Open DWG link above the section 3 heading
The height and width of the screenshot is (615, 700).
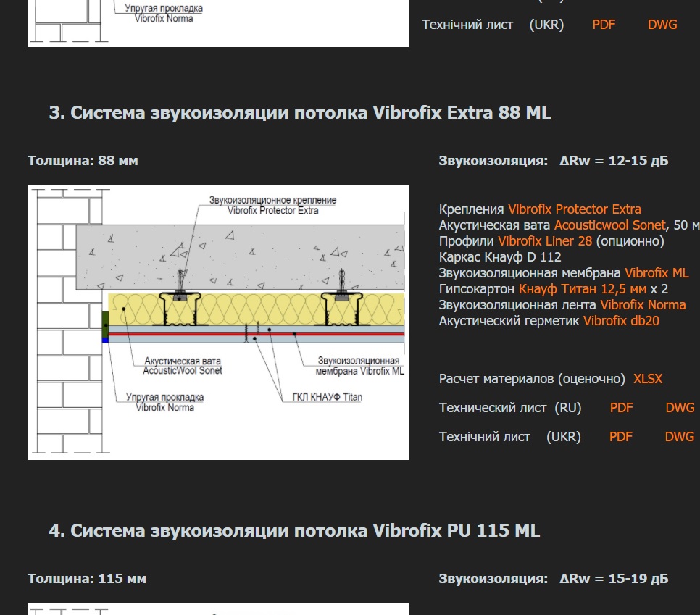click(662, 25)
